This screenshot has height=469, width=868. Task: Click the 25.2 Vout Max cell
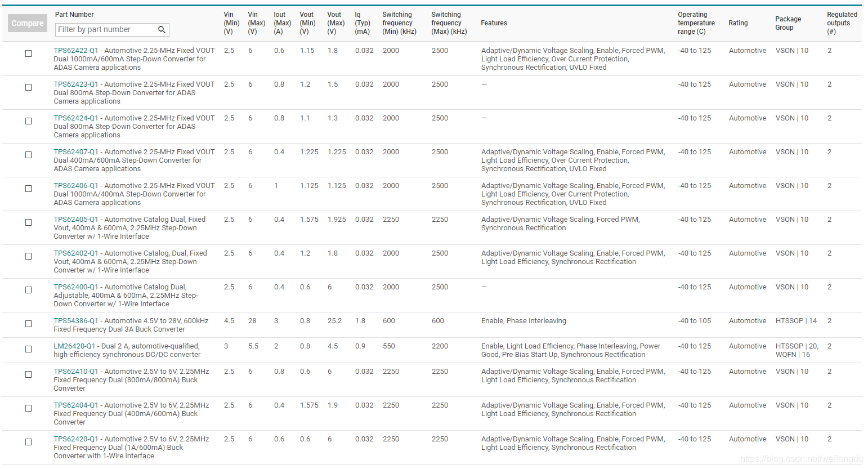tap(334, 321)
